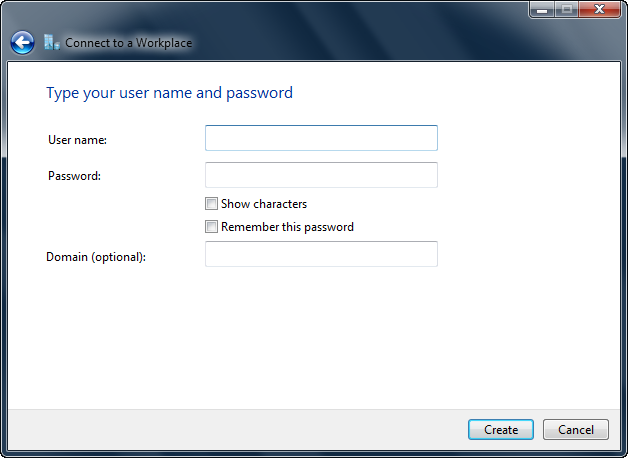The height and width of the screenshot is (458, 628).
Task: Click the 'User name:' label
Action: [77, 140]
